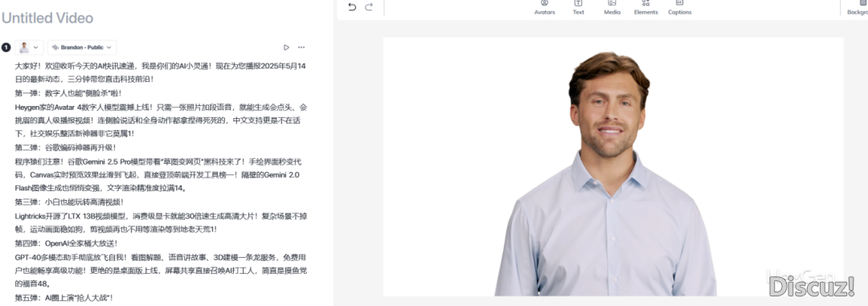Open the Text tool
This screenshot has height=306, width=868.
(x=578, y=8)
